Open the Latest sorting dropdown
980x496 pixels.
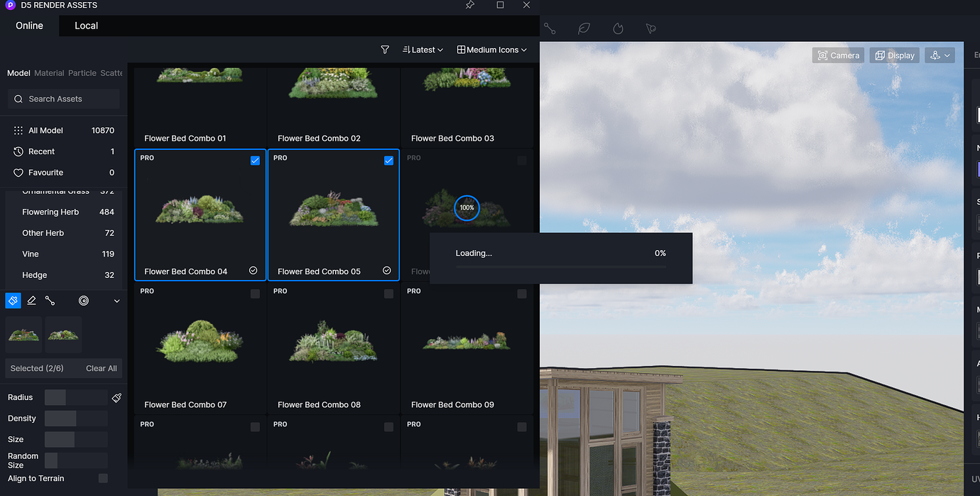pos(423,50)
